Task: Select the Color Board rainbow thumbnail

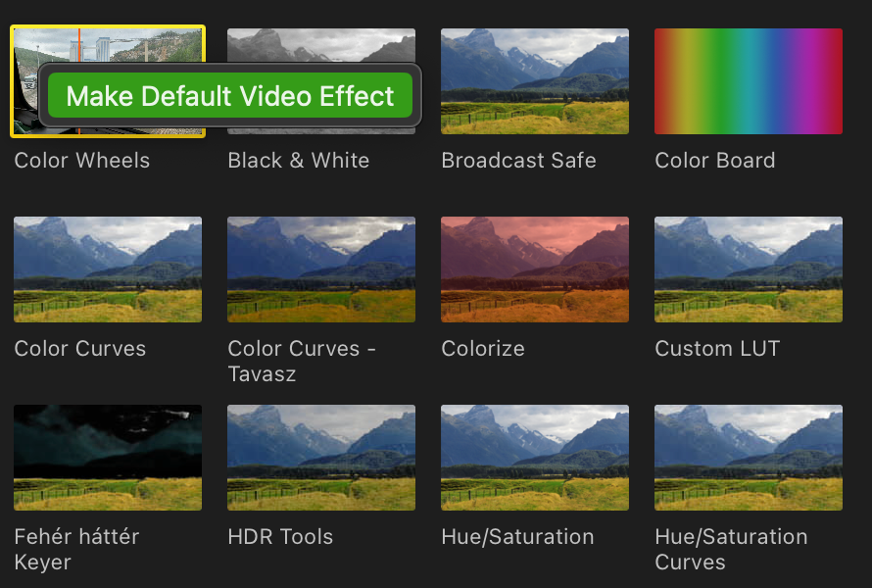Action: point(748,81)
